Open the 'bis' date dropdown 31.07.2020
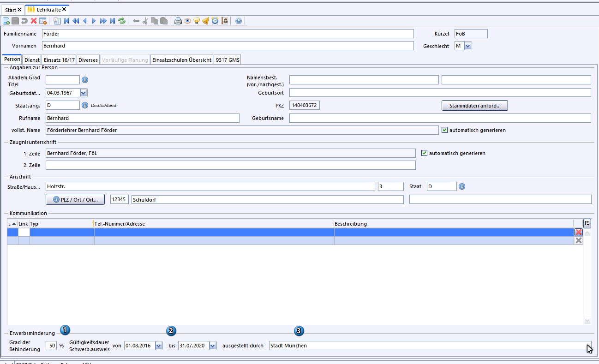This screenshot has height=364, width=599. [x=213, y=346]
